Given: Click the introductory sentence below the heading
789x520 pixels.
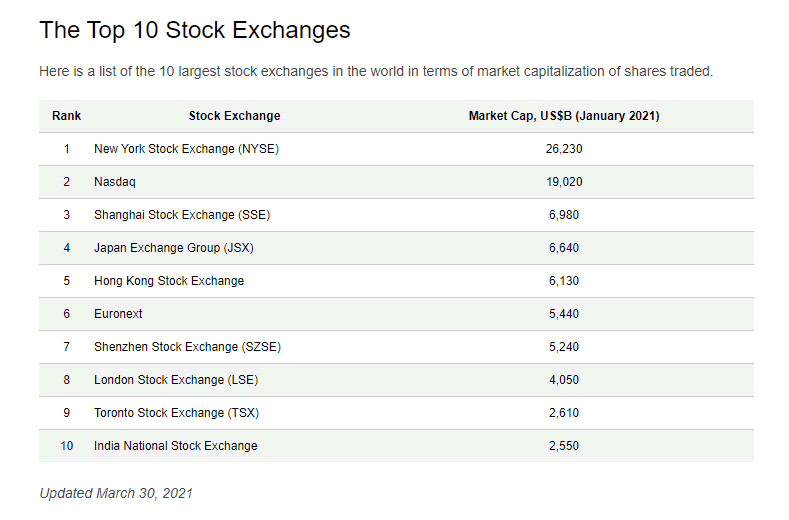Looking at the screenshot, I should tap(376, 72).
